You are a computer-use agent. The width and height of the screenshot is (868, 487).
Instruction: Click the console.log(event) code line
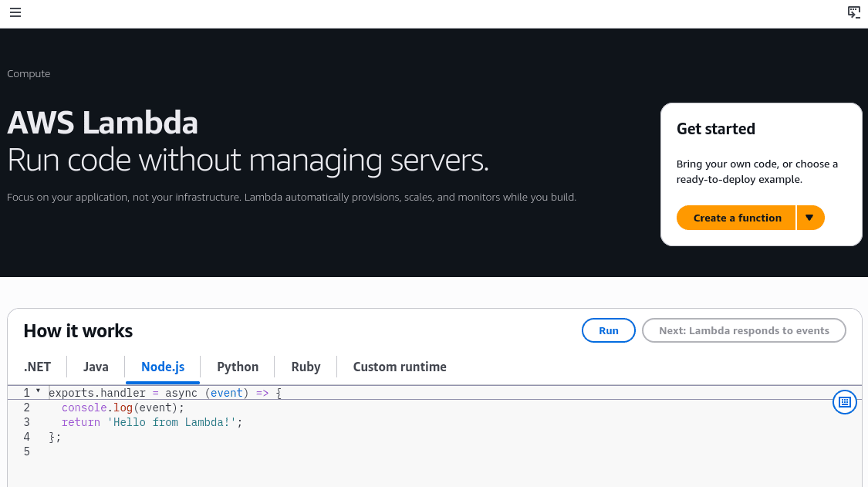point(123,408)
